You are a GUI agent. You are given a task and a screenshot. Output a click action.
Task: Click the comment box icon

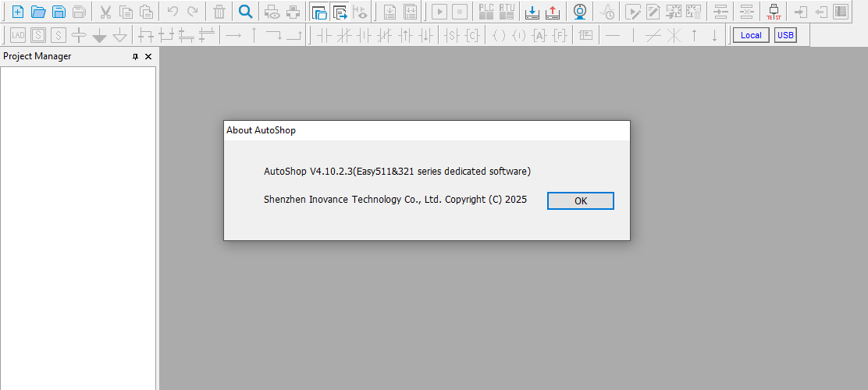(586, 35)
